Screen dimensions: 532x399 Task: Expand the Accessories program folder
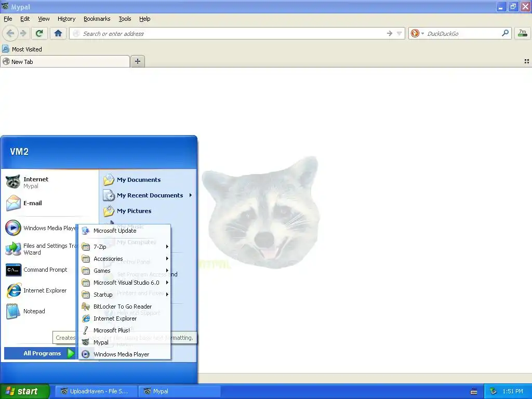125,259
